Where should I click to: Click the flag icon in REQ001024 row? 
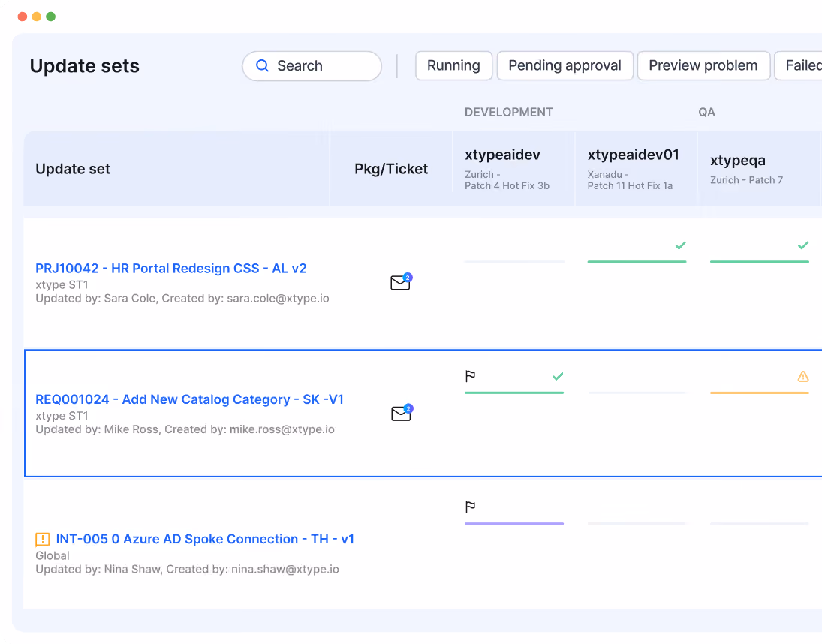click(470, 376)
